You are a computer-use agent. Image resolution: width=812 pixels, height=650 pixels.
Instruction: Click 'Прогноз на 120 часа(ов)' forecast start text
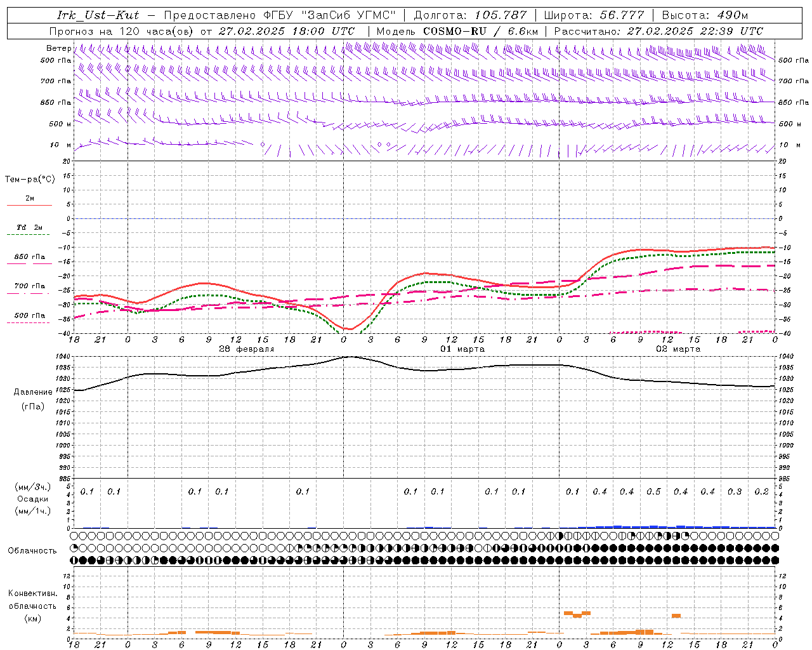[x=122, y=30]
